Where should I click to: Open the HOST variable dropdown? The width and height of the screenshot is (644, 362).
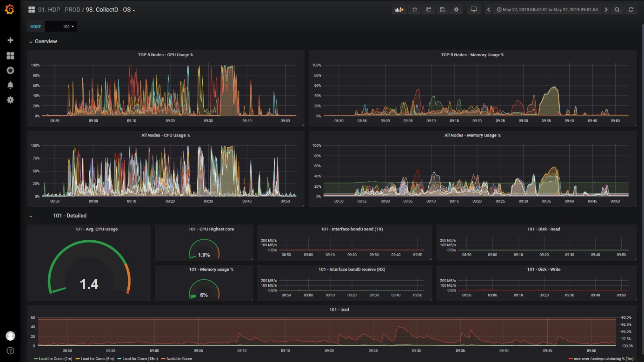tap(60, 26)
